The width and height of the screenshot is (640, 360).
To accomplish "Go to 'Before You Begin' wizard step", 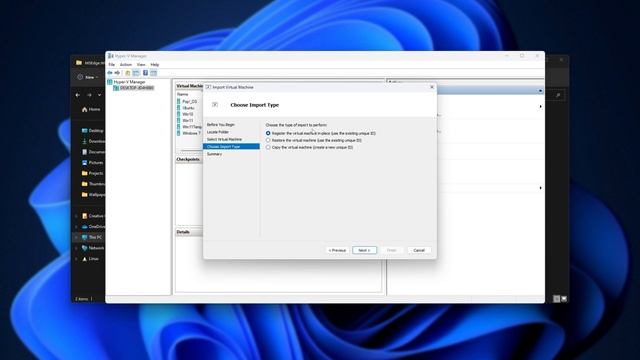I will (x=220, y=124).
